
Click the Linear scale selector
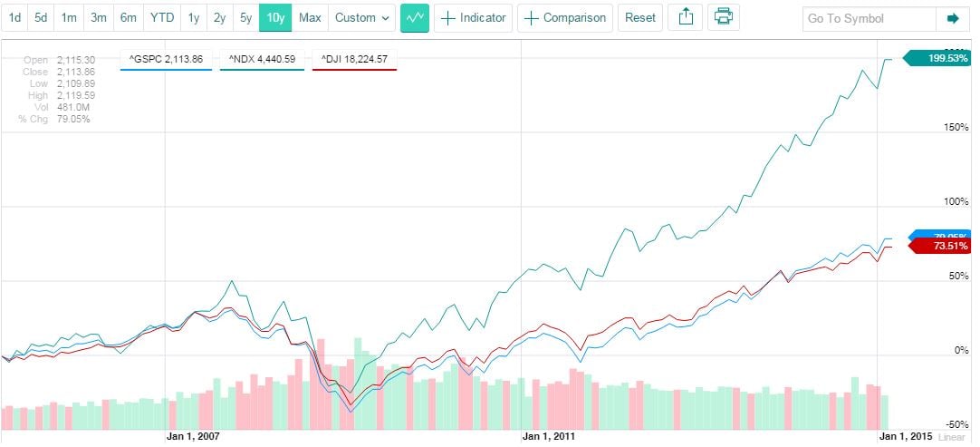[x=952, y=437]
